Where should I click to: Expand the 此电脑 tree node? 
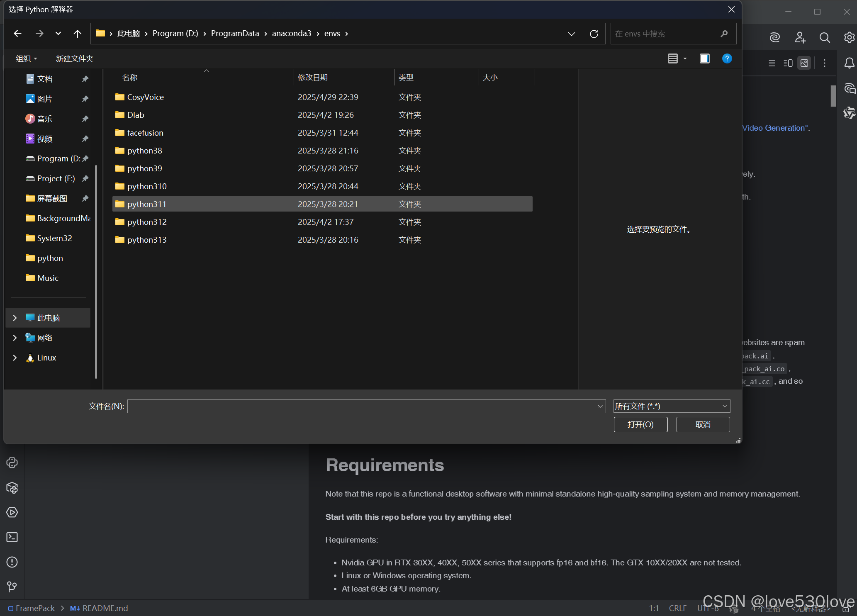coord(15,318)
